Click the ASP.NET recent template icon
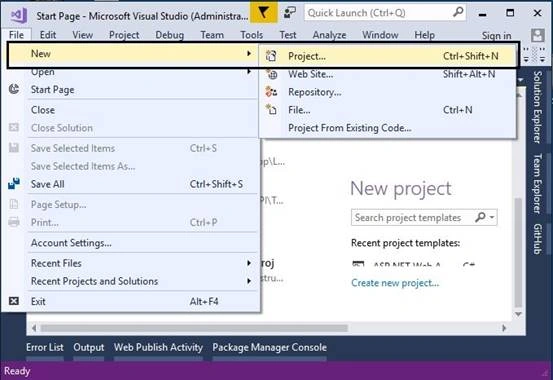 point(358,264)
